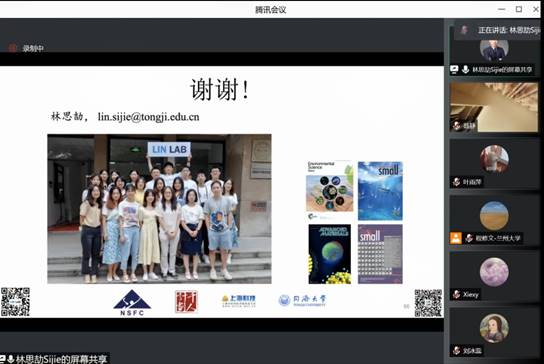This screenshot has width=544, height=364.
Task: Select the LIN LAB group photo
Action: coord(159,209)
